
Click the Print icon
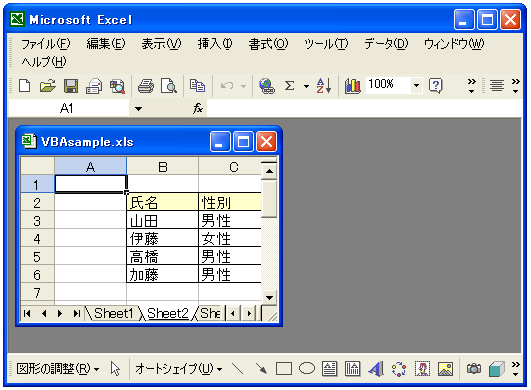pyautogui.click(x=146, y=86)
